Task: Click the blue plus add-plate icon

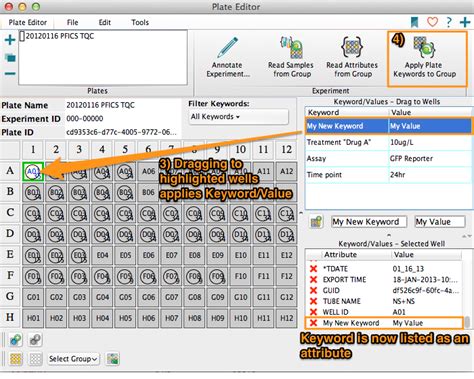Action: pyautogui.click(x=10, y=40)
